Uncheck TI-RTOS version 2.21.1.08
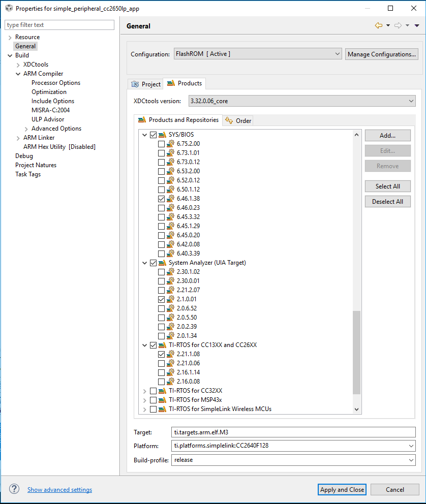Image resolution: width=426 pixels, height=504 pixels. point(161,355)
